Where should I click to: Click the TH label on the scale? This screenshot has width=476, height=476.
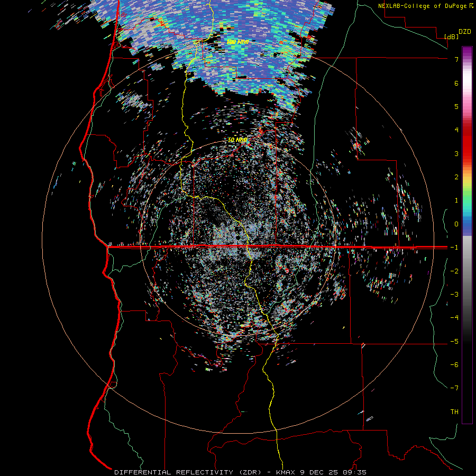pyautogui.click(x=454, y=411)
